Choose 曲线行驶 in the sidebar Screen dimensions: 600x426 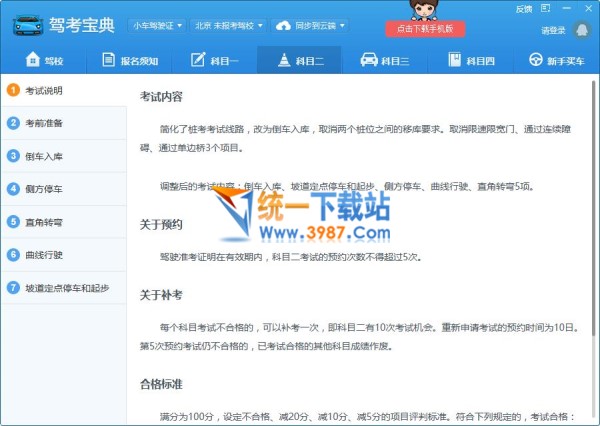pos(64,255)
